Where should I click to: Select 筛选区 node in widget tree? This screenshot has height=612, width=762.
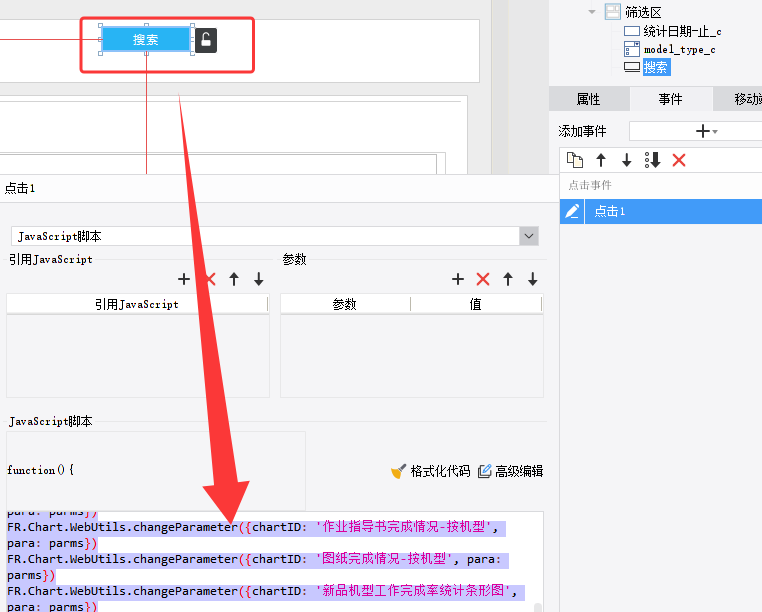(643, 12)
